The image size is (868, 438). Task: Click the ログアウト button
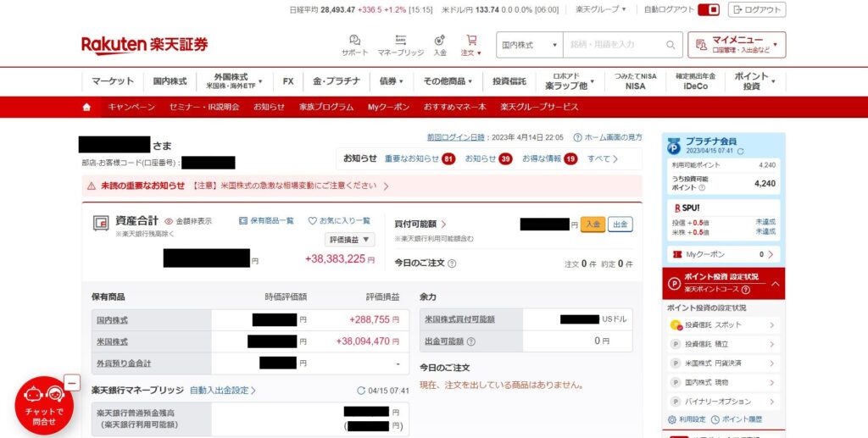(757, 10)
